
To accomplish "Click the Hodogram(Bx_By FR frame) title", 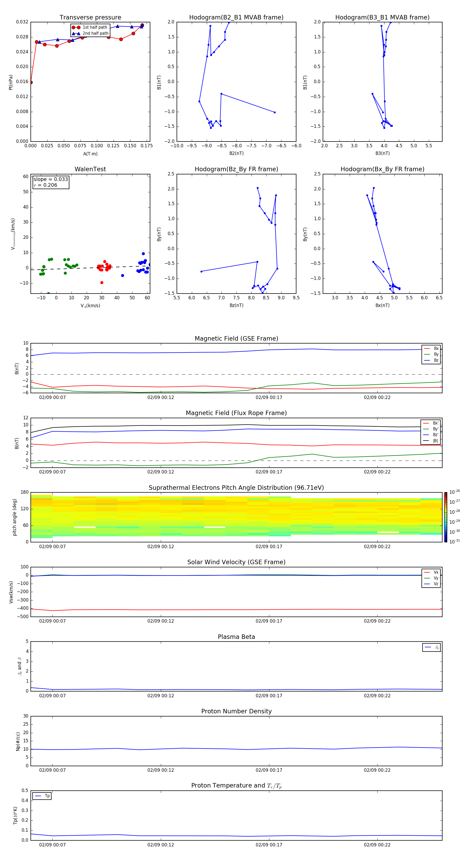I will click(x=382, y=169).
